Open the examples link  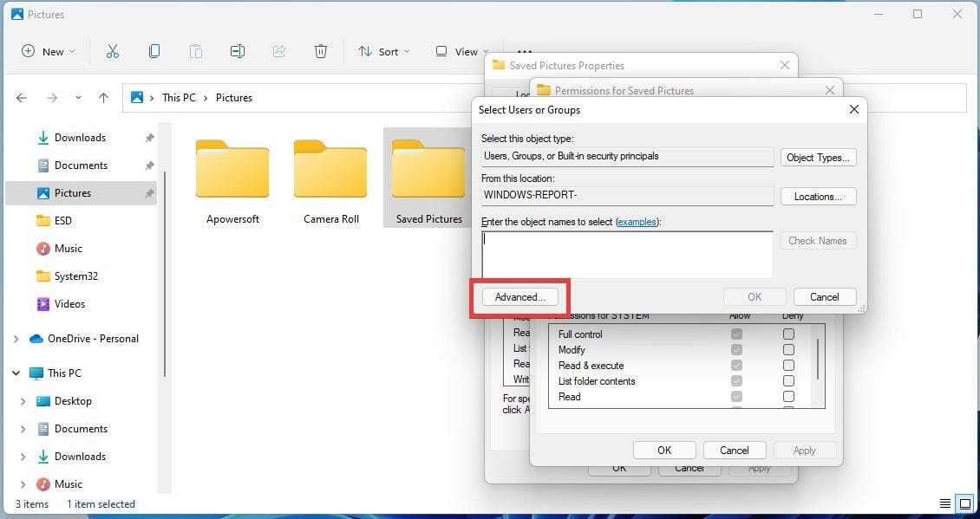click(637, 222)
